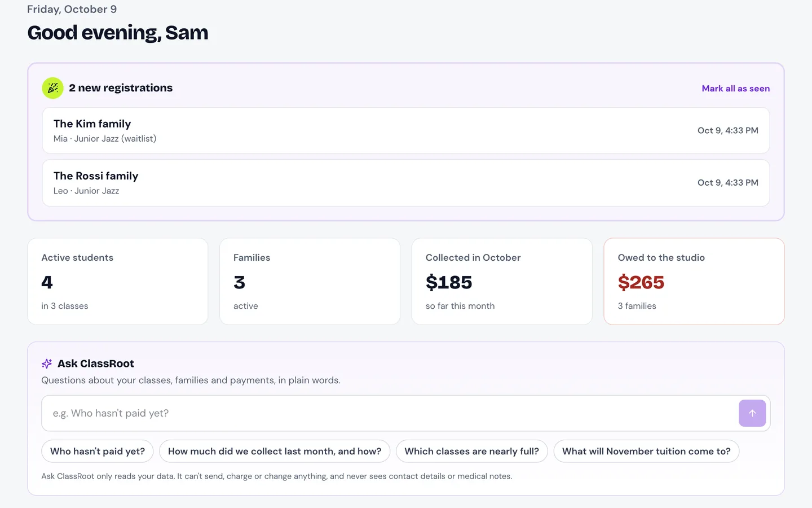812x508 pixels.
Task: Select "Which classes are nearly full?" chip
Action: tap(472, 451)
